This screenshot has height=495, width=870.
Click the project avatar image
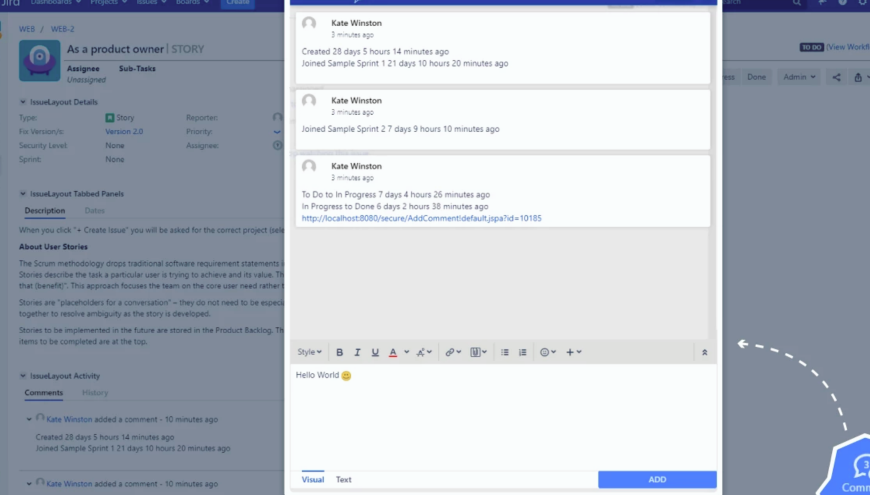click(39, 60)
